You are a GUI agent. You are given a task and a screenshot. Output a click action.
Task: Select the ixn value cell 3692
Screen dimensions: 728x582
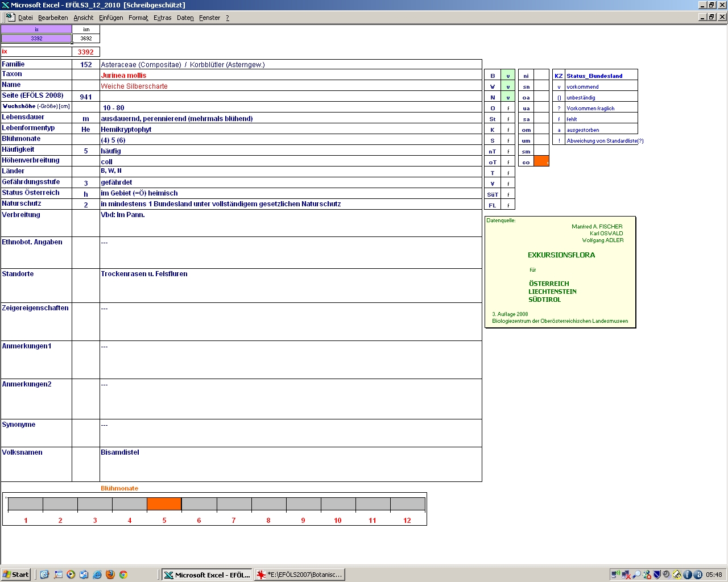coord(86,39)
